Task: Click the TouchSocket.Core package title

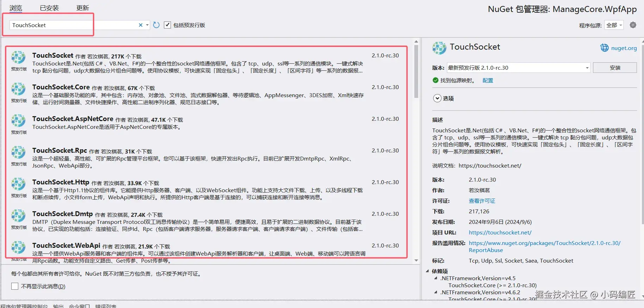Action: coord(61,87)
